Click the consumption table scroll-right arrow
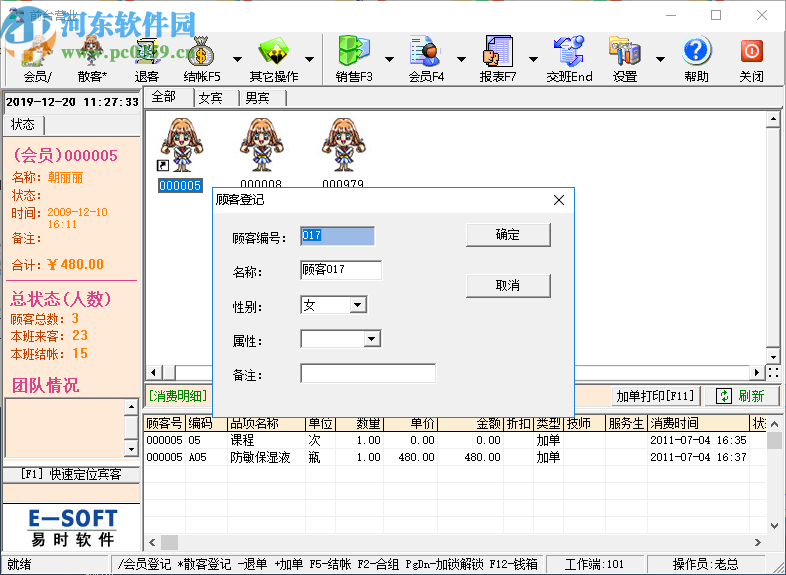The width and height of the screenshot is (786, 575). coord(758,542)
